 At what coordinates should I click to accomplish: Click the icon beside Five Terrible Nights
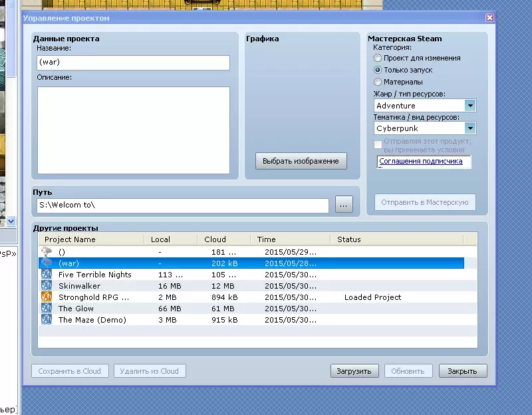pos(47,275)
